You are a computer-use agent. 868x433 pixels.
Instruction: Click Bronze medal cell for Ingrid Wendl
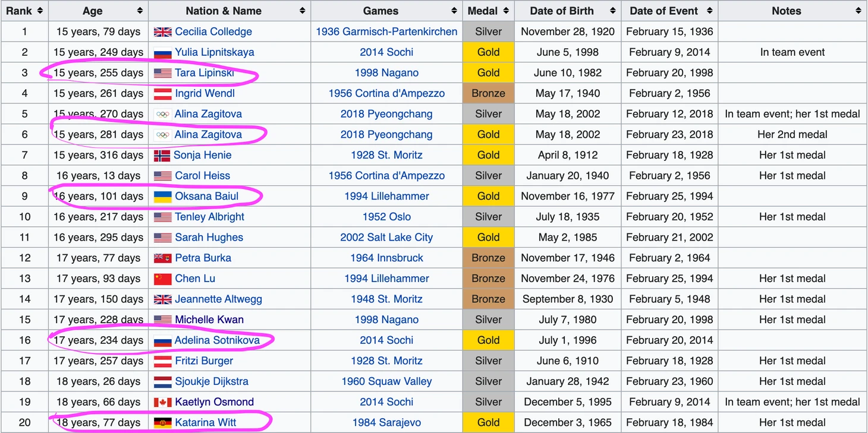click(x=489, y=93)
